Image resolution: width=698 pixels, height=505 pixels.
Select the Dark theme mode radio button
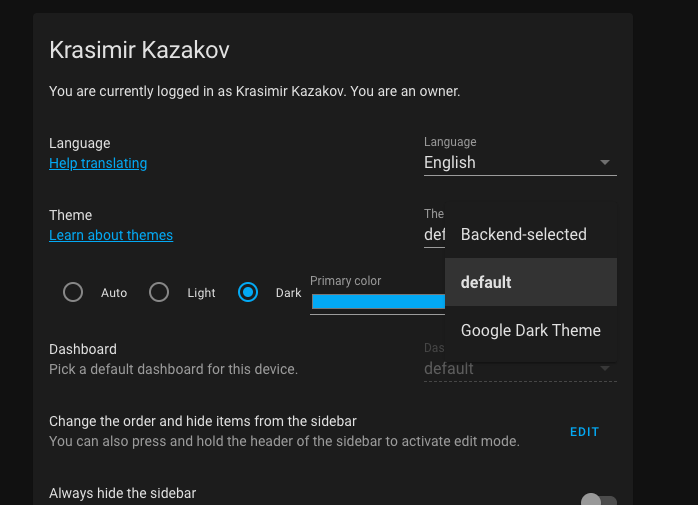248,293
